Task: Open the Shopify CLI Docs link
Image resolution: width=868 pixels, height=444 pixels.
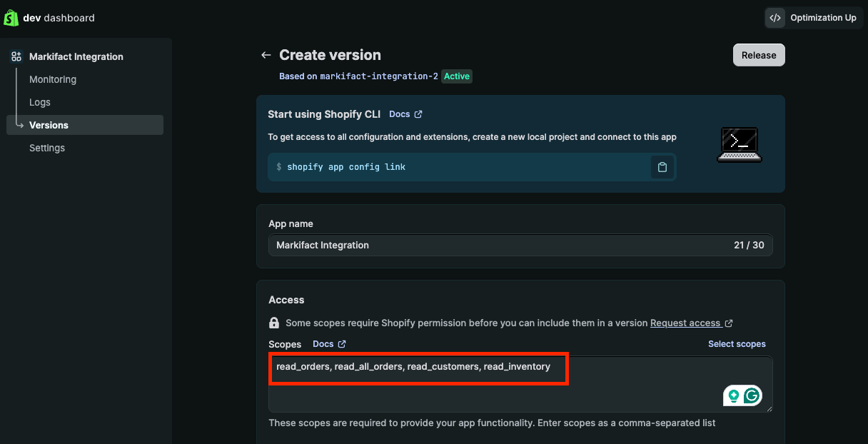Action: pyautogui.click(x=405, y=114)
